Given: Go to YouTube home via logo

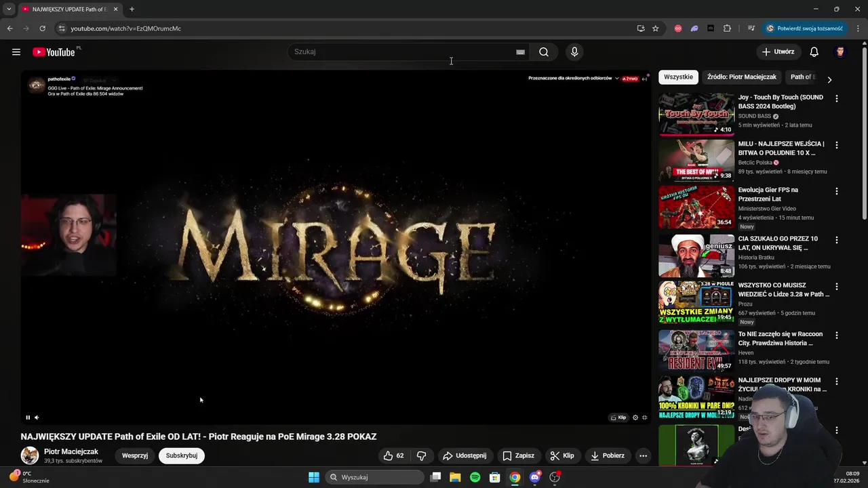Looking at the screenshot, I should pos(54,52).
